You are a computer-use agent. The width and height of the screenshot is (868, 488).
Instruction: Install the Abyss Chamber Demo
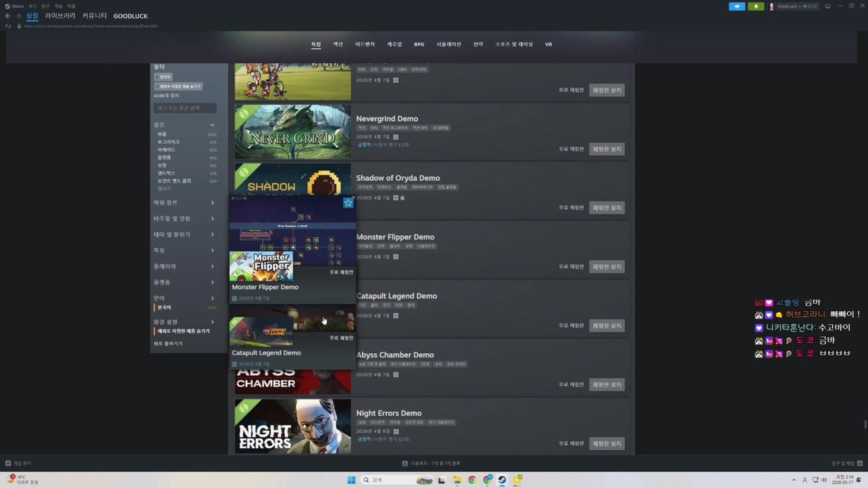click(607, 385)
